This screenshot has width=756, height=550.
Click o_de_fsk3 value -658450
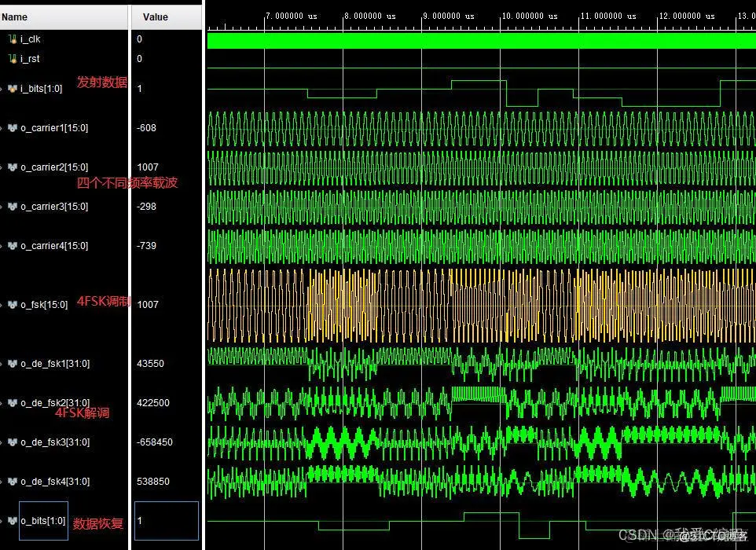point(154,442)
